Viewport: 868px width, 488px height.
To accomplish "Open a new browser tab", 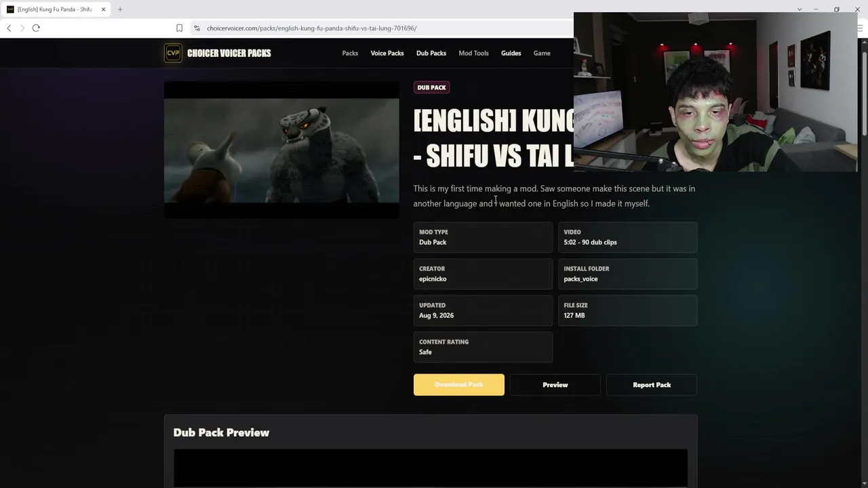I will point(120,9).
